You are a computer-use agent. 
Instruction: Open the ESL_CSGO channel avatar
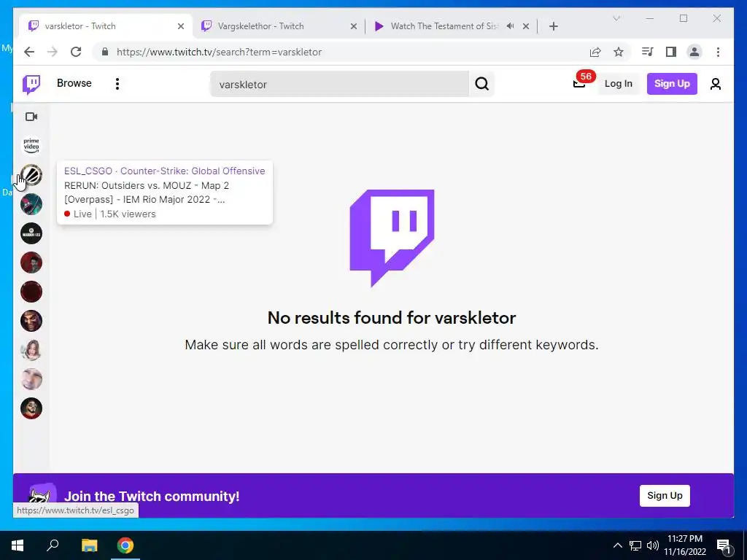coord(31,175)
